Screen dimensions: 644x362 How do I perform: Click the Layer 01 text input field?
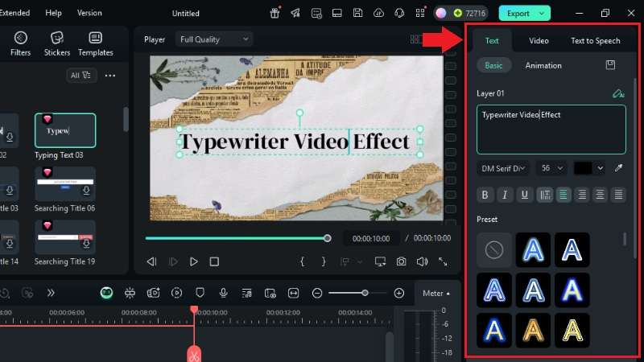click(x=551, y=130)
